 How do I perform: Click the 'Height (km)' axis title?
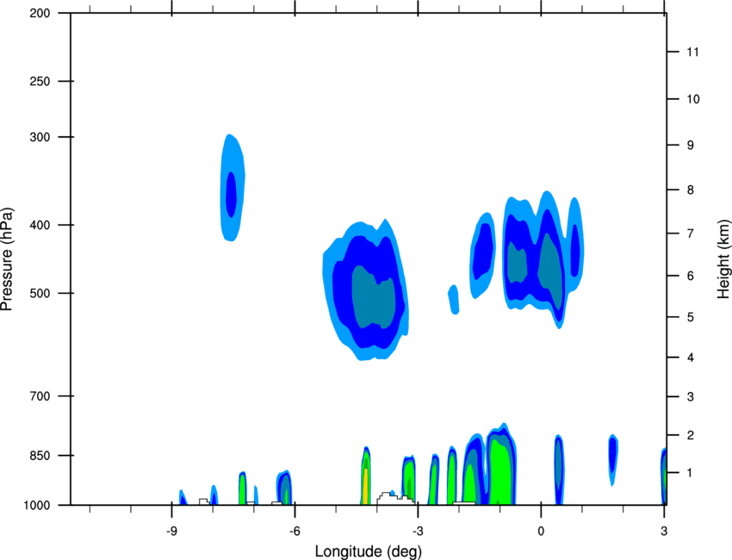point(723,259)
